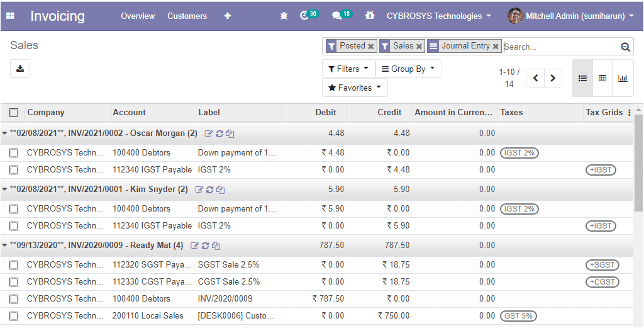644x328 pixels.
Task: Click refresh icon for INV/2021/0001 Kim Snyder
Action: click(210, 189)
